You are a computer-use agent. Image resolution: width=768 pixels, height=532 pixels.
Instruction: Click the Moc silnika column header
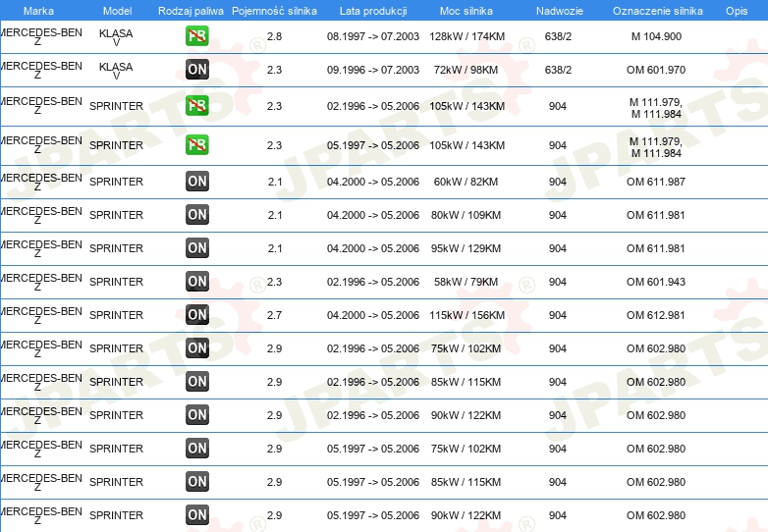coord(466,11)
